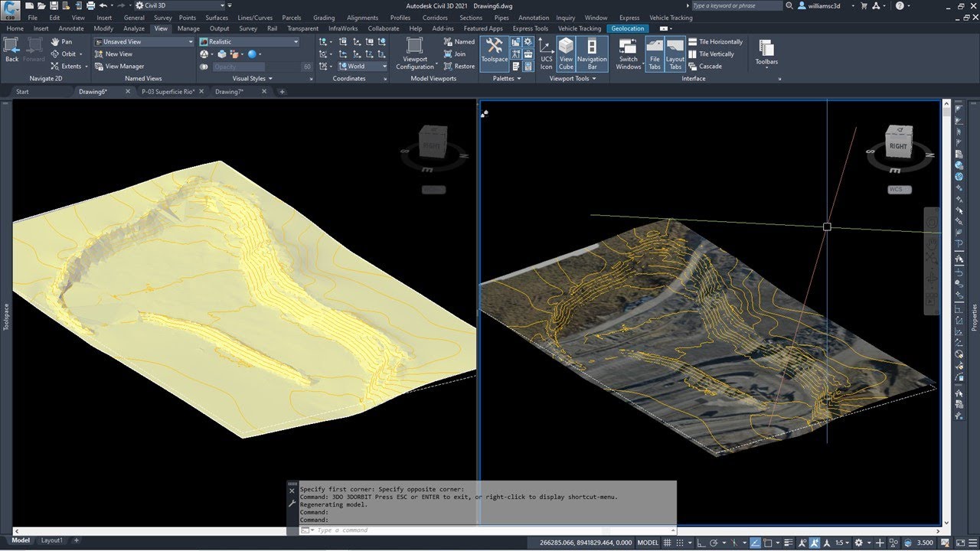Restore the named viewport configuration

459,67
